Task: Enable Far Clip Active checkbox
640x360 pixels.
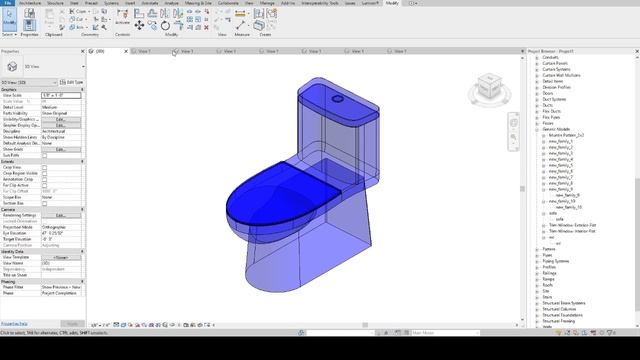Action: 44,185
